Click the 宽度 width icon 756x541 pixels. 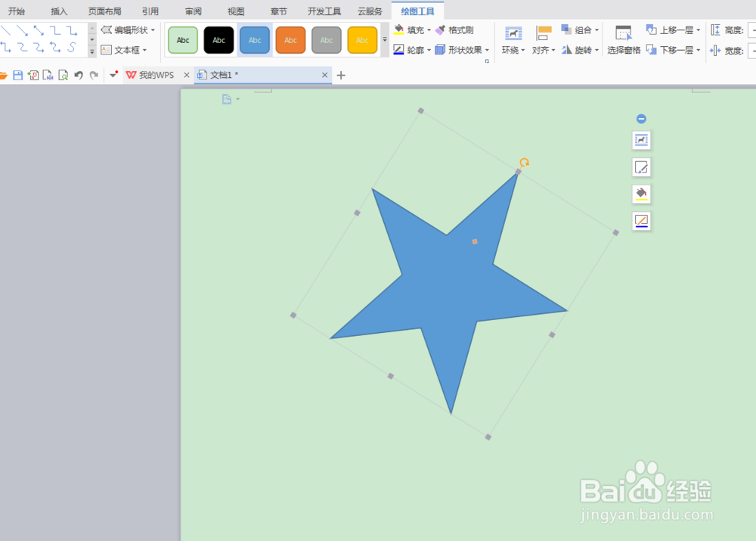[715, 50]
